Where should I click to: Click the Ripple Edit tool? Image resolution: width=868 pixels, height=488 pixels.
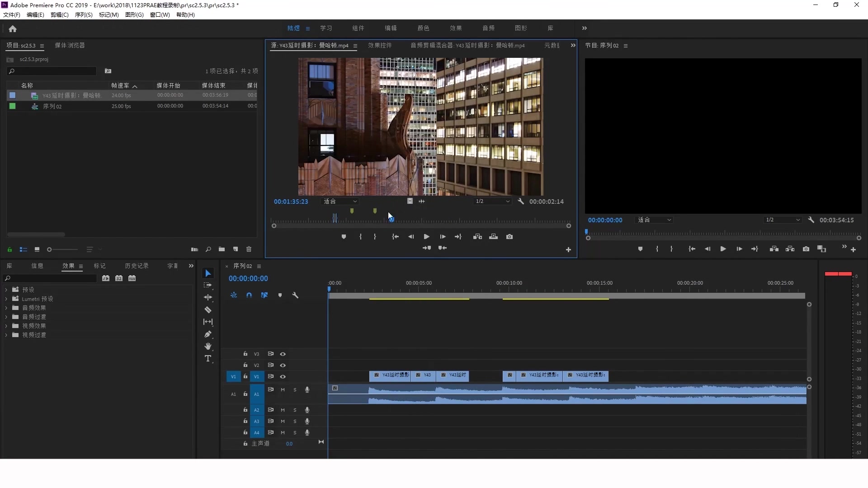click(208, 297)
